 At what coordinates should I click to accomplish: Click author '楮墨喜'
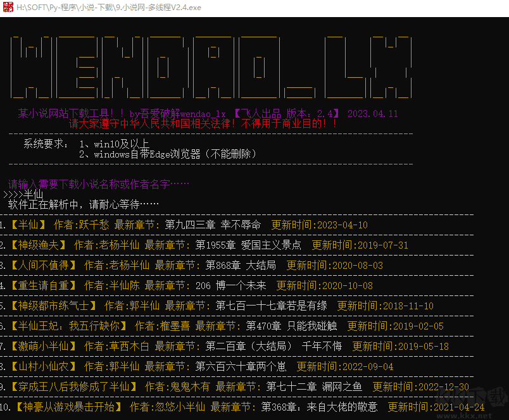175,326
